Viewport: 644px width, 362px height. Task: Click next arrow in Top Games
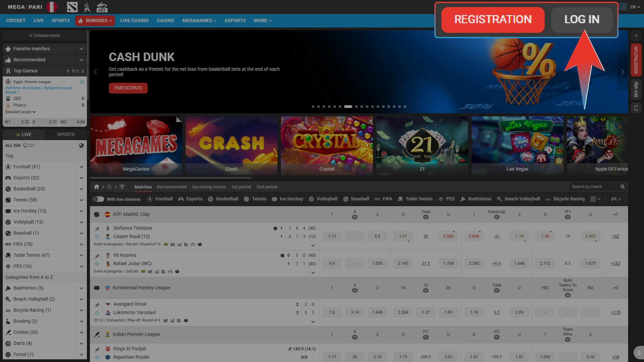[83, 71]
